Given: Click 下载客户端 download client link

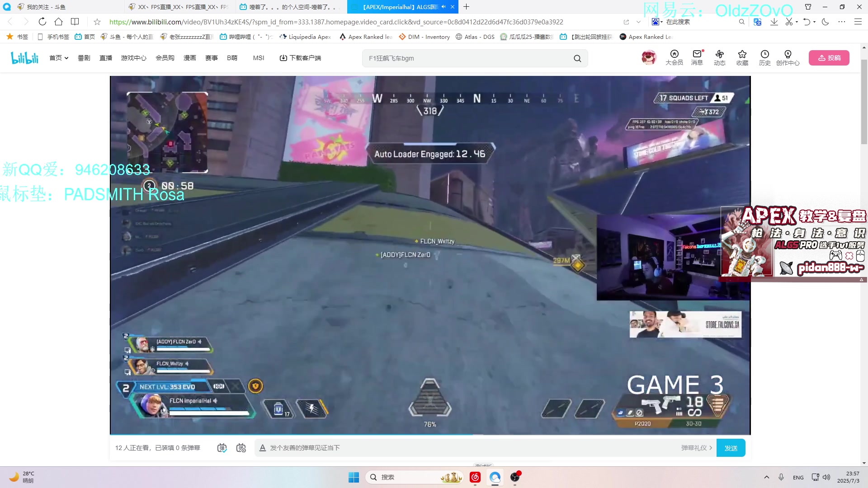Looking at the screenshot, I should point(300,58).
